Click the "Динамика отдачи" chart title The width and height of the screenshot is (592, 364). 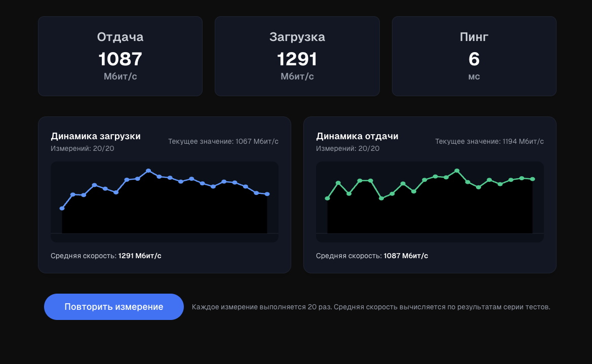357,136
